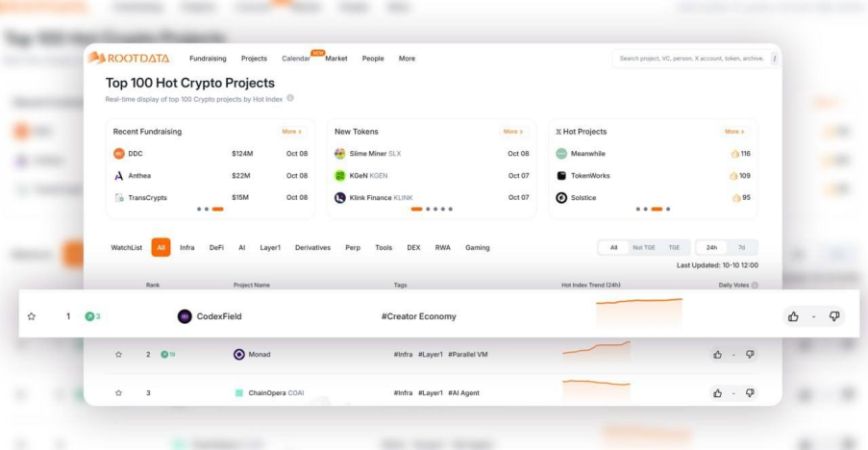The image size is (868, 450).
Task: Click the RootData logo
Action: point(129,58)
